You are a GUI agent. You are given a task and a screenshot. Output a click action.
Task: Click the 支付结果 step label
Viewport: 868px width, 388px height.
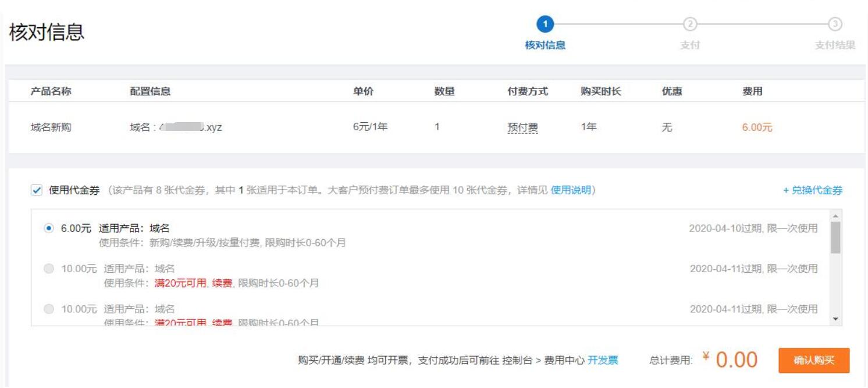[835, 45]
